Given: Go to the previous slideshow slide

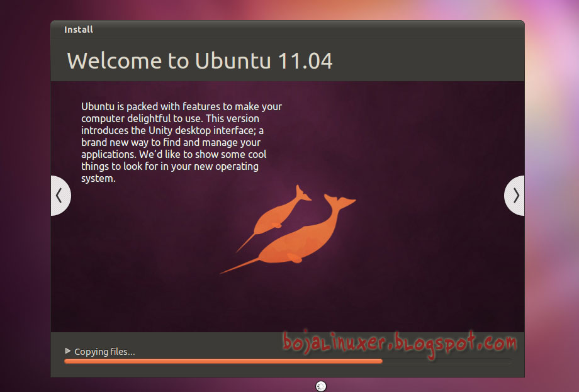Looking at the screenshot, I should [x=60, y=196].
